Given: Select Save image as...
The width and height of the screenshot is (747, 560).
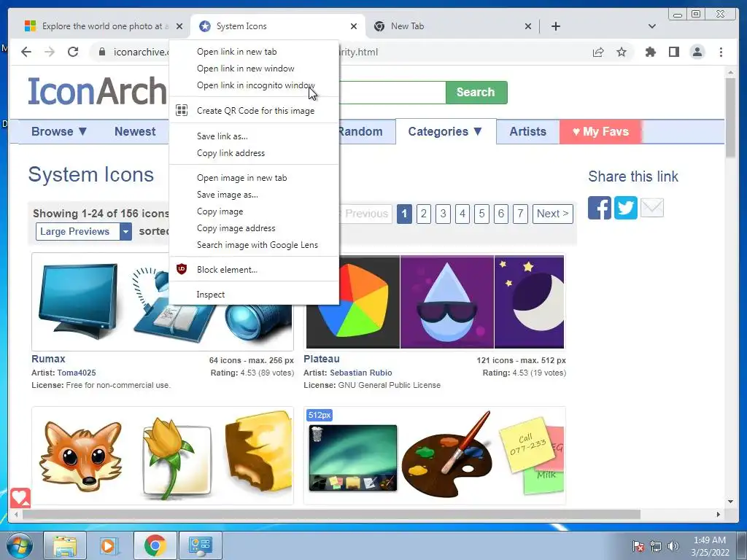Looking at the screenshot, I should pos(255,194).
